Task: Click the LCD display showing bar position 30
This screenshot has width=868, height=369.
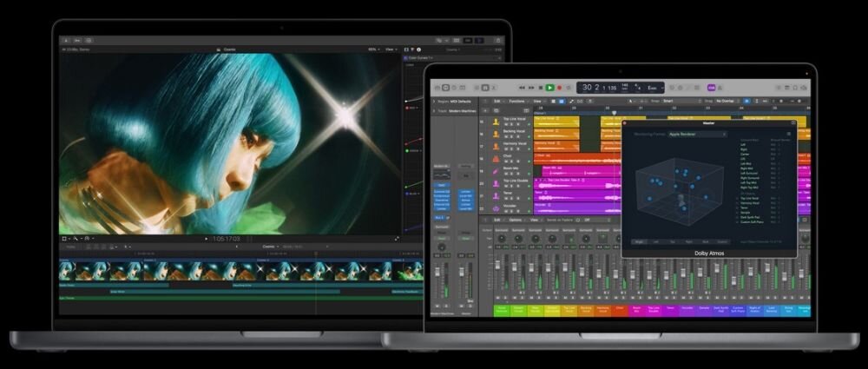Action: click(x=589, y=88)
